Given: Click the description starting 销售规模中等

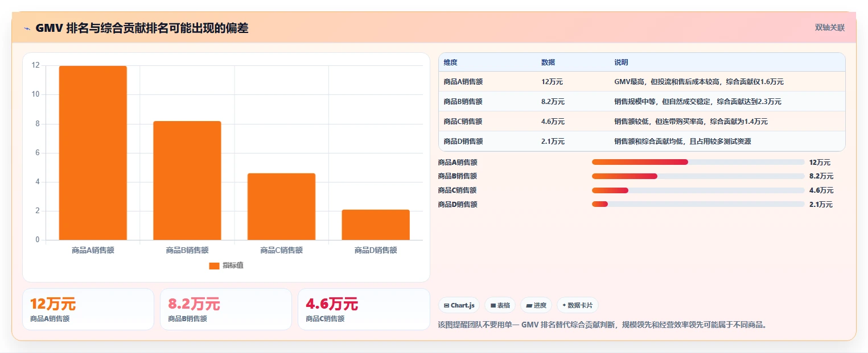Looking at the screenshot, I should tap(698, 102).
